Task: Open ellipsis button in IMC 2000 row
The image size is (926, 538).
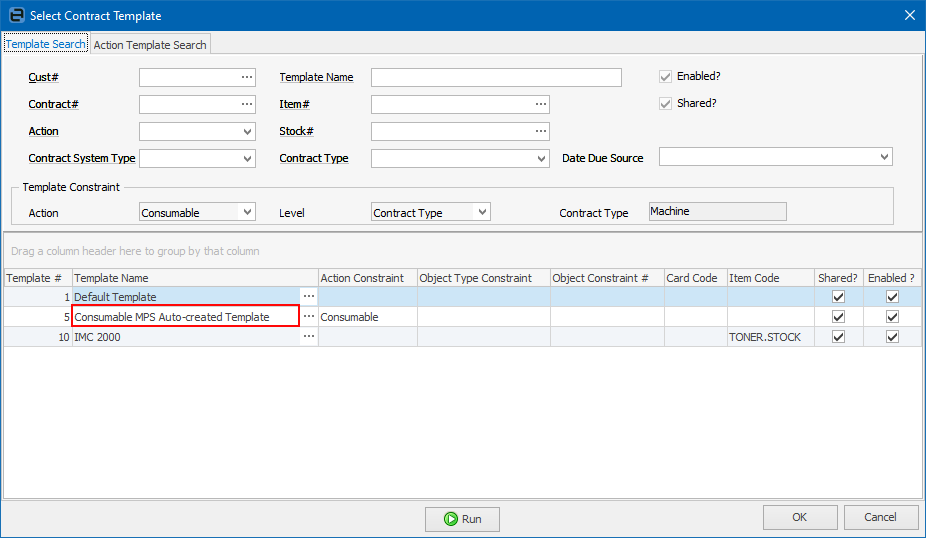Action: click(309, 337)
